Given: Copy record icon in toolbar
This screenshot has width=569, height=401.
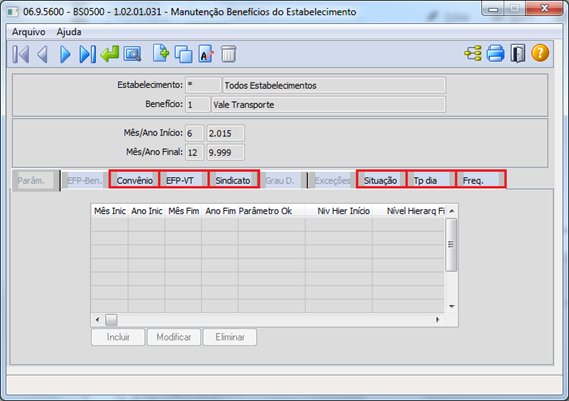Looking at the screenshot, I should [x=183, y=54].
